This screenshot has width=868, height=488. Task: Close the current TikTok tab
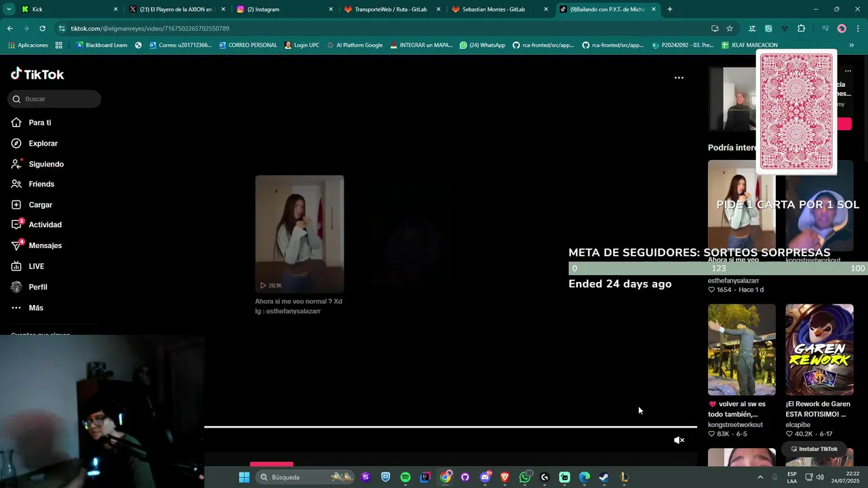[x=654, y=9]
